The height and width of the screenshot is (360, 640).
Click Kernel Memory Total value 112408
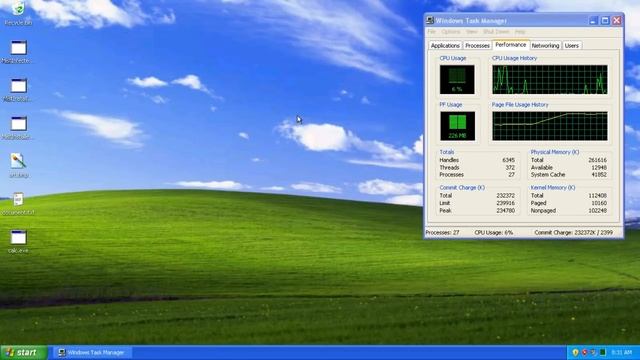(x=598, y=196)
